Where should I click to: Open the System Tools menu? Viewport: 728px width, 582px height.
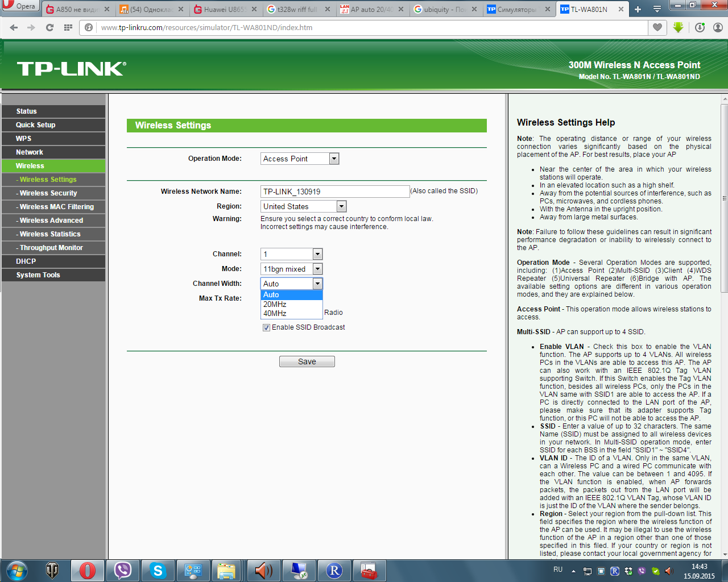click(x=53, y=275)
